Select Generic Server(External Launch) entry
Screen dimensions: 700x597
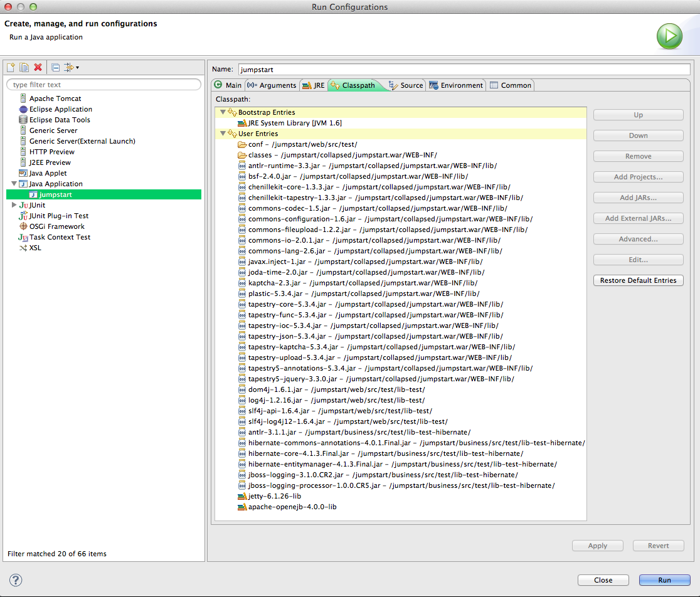tap(82, 142)
